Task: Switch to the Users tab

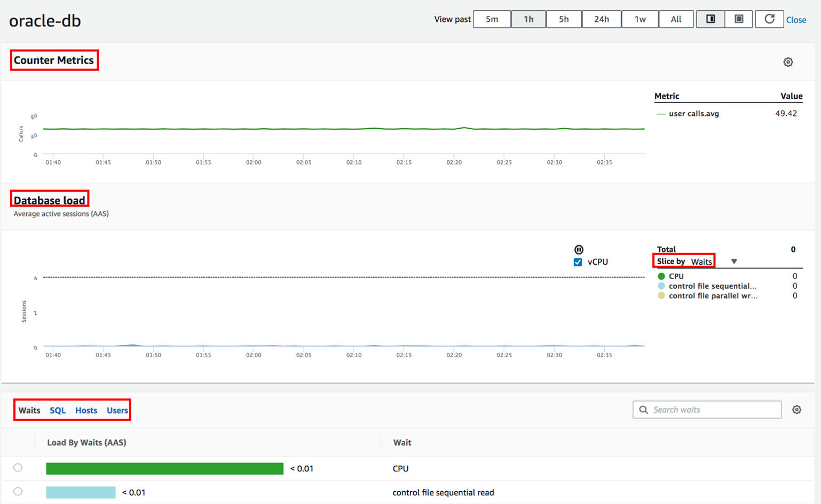Action: coord(117,410)
